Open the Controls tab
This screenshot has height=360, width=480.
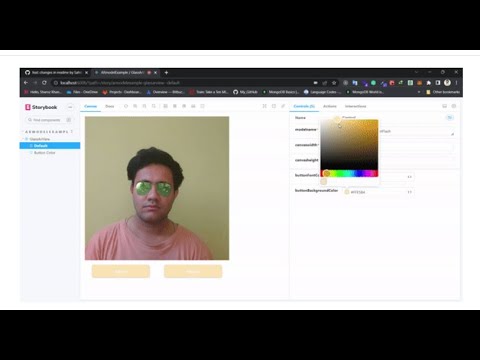(304, 106)
